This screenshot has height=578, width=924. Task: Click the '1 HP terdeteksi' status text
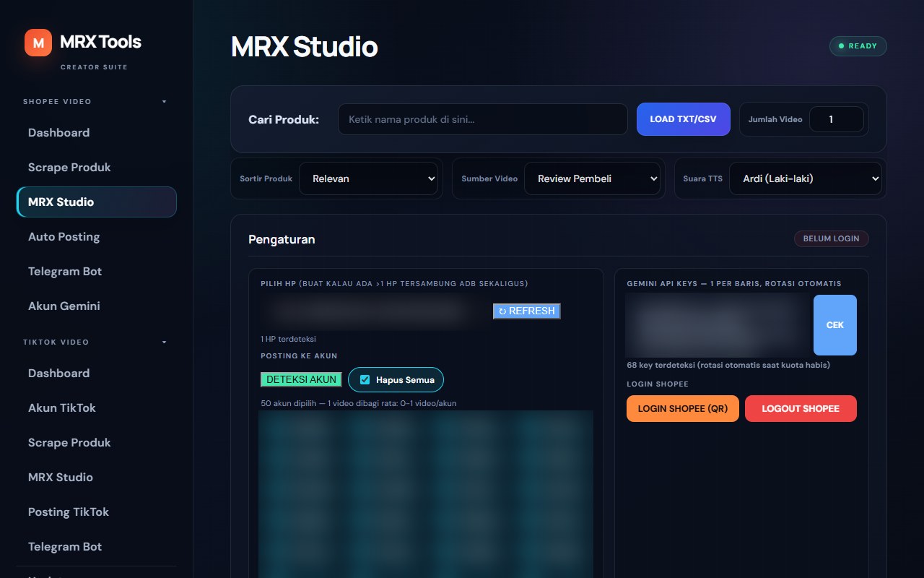pyautogui.click(x=289, y=339)
